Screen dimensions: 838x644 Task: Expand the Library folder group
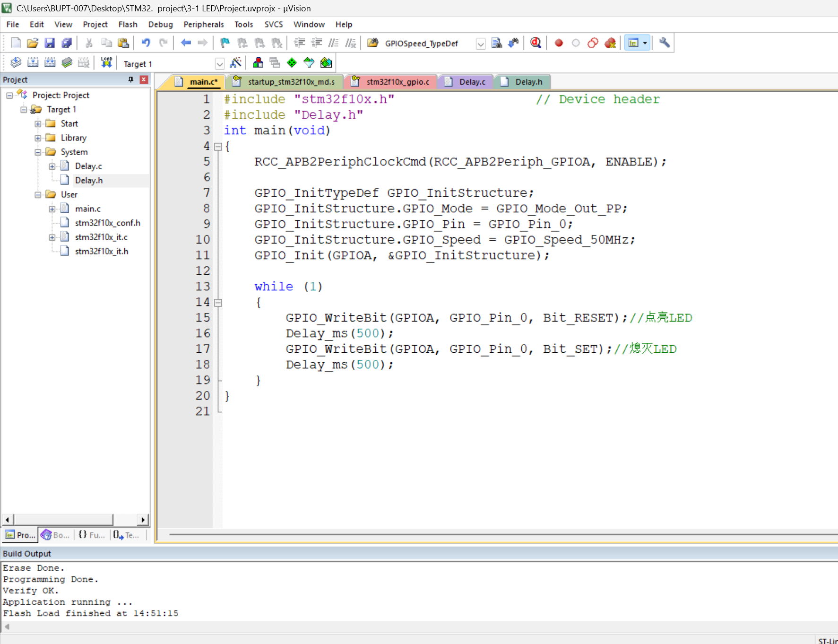pyautogui.click(x=38, y=138)
